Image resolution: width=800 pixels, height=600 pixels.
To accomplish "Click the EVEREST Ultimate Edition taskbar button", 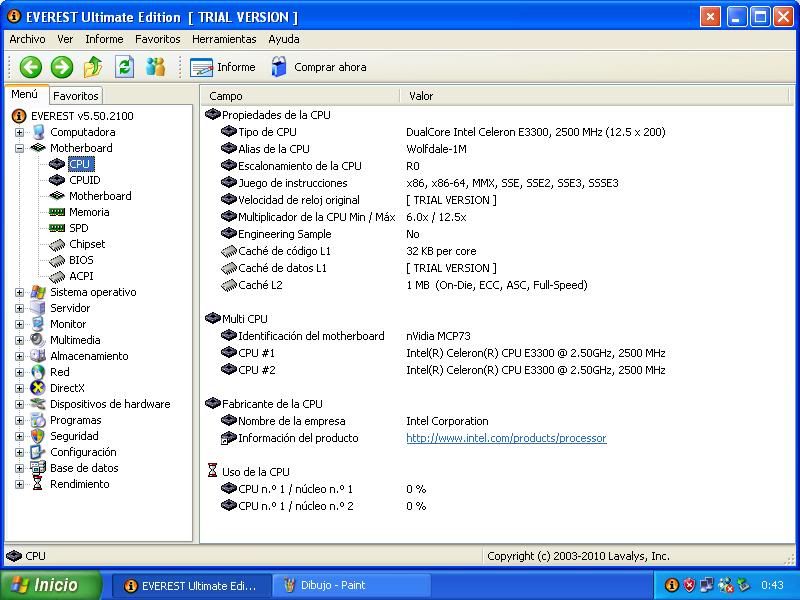I will [x=191, y=585].
